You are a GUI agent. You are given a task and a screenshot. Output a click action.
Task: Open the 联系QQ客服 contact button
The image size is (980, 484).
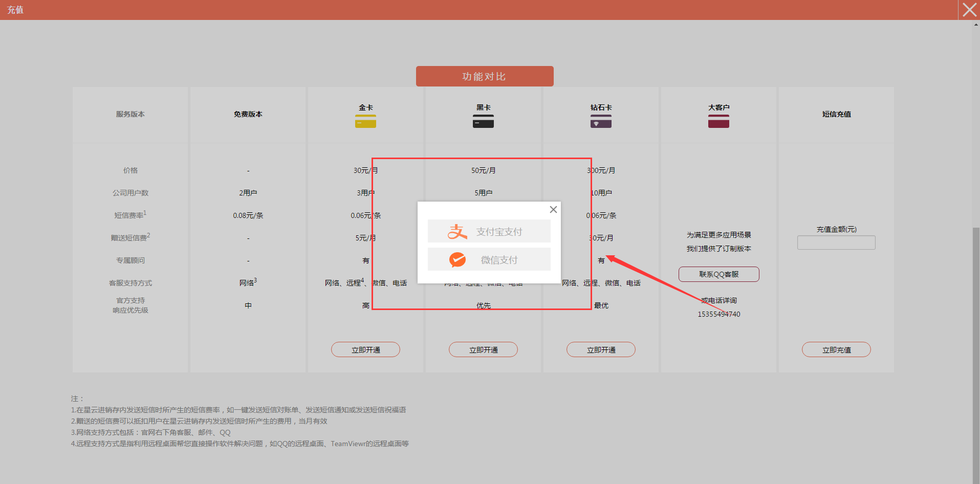(x=718, y=274)
